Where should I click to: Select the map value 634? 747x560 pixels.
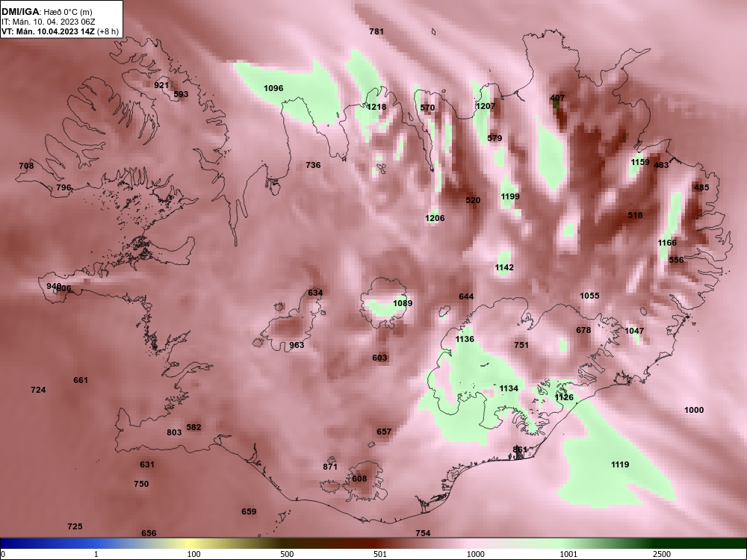click(x=315, y=293)
